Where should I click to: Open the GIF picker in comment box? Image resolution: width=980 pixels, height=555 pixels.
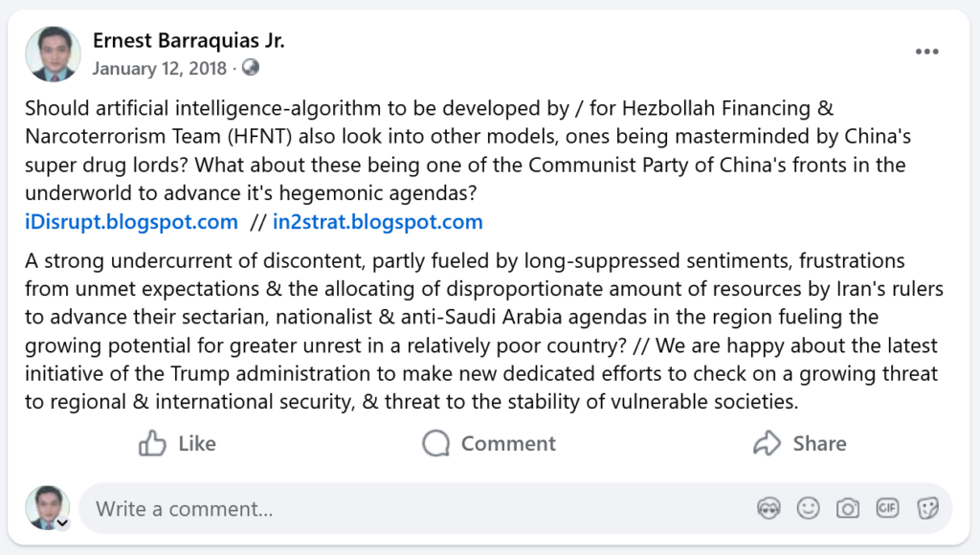point(887,508)
